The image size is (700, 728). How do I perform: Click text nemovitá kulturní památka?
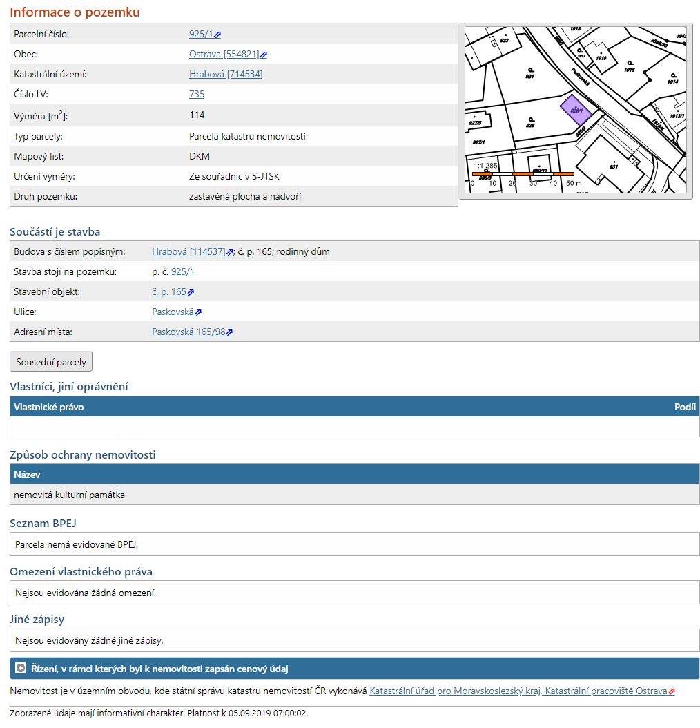69,495
